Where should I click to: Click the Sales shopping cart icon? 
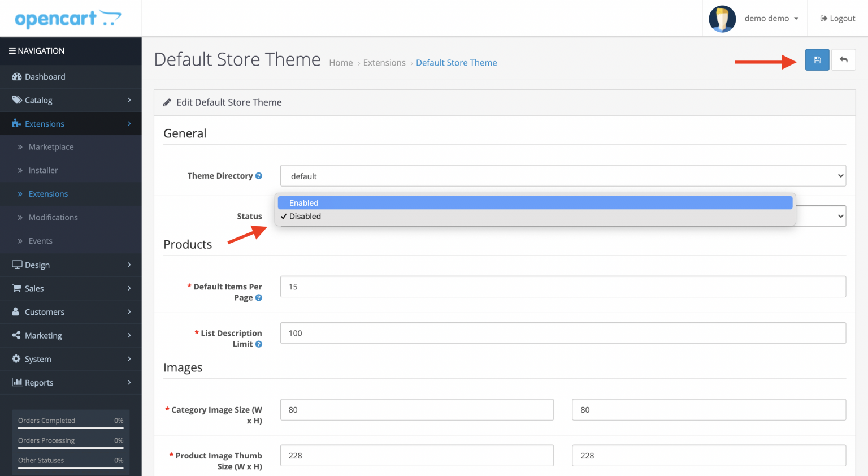click(16, 288)
